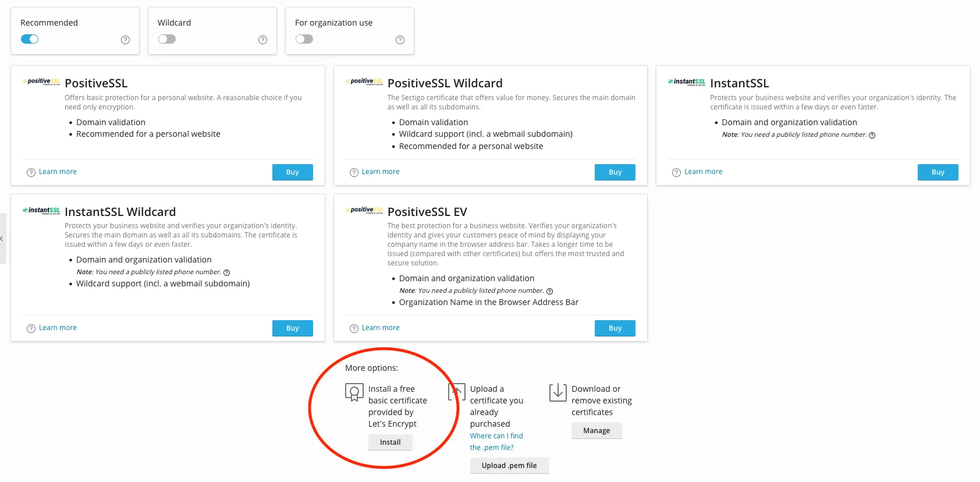Viewport: 980px width, 482px height.
Task: Click PositiveSSL EV phone number help icon
Action: [549, 291]
